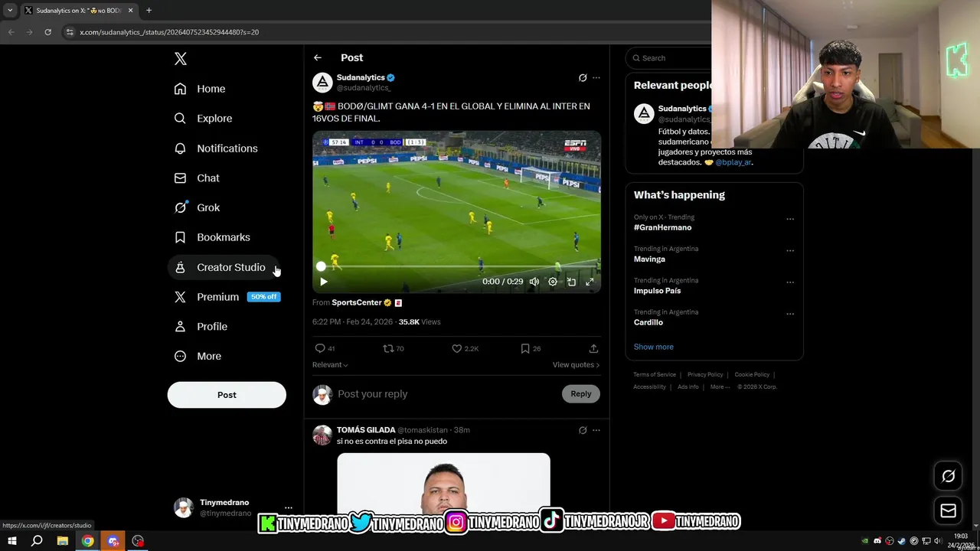Image resolution: width=980 pixels, height=551 pixels.
Task: Open the SportsCenter source link
Action: point(357,303)
